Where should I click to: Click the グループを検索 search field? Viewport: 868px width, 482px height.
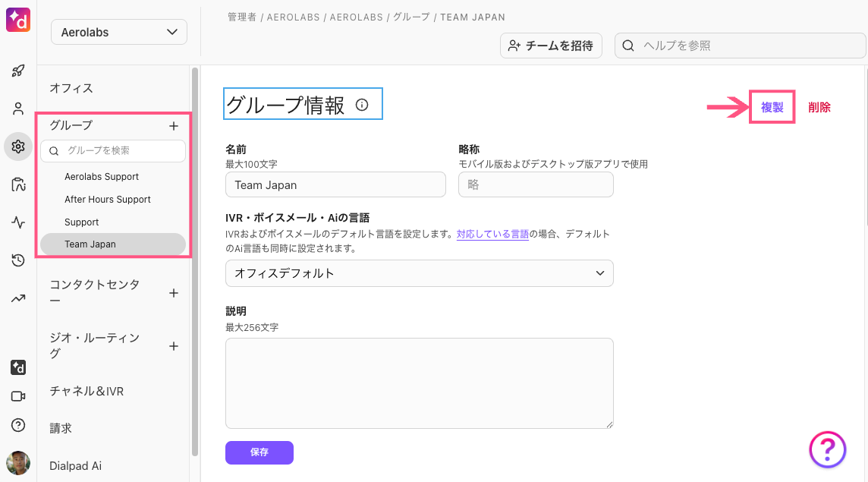click(113, 151)
